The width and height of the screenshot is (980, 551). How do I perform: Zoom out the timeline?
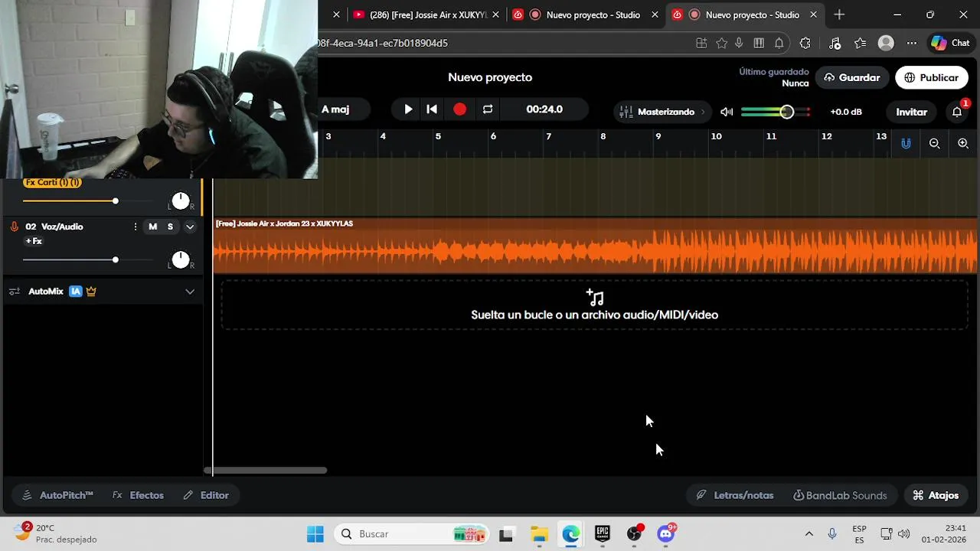pyautogui.click(x=934, y=143)
